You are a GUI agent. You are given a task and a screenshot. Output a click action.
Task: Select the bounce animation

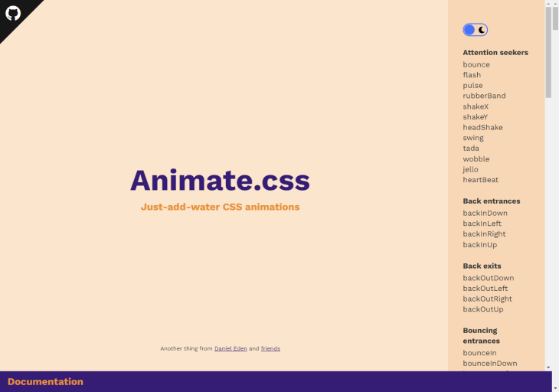476,64
